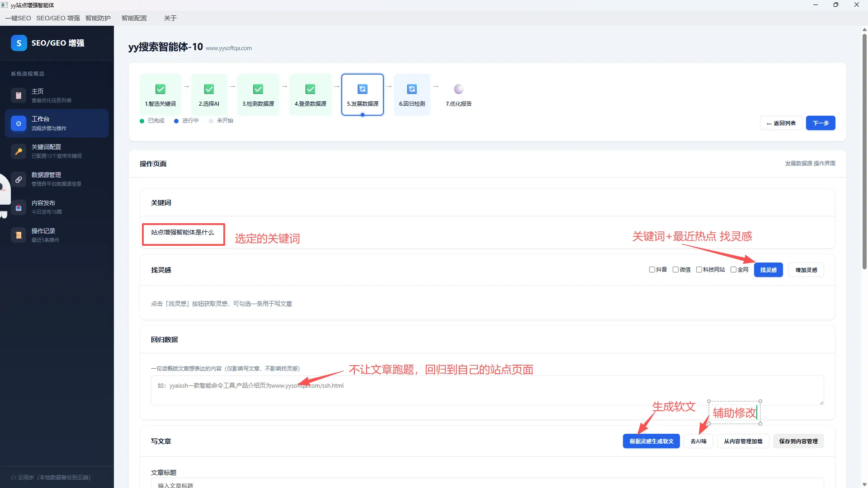The image size is (868, 488).
Task: Click the 下一步 button
Action: [x=821, y=123]
